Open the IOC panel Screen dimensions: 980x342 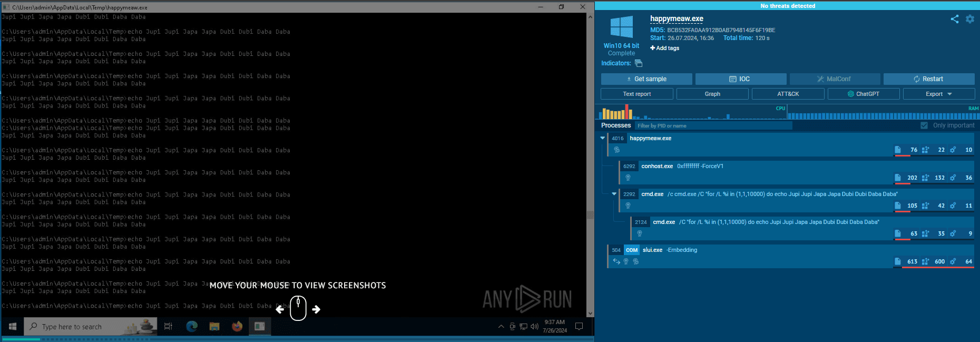pos(740,79)
